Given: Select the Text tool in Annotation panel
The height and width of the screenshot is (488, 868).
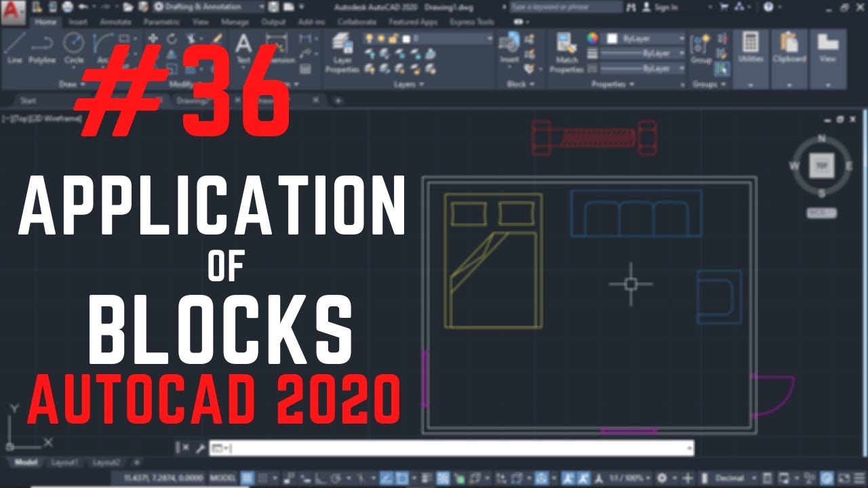Looking at the screenshot, I should pyautogui.click(x=243, y=47).
